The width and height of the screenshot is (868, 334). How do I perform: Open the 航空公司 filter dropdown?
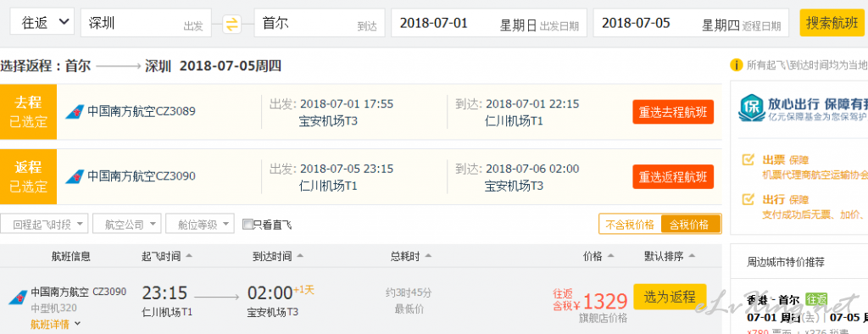click(x=127, y=224)
